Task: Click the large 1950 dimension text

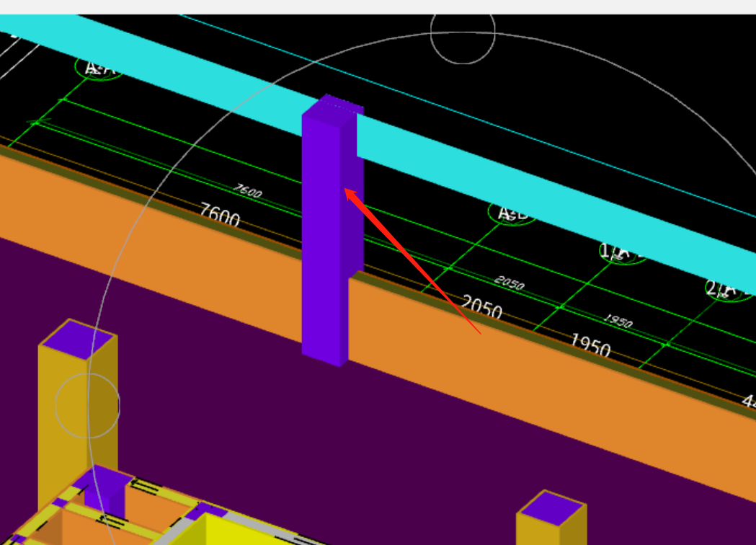Action: coord(591,345)
